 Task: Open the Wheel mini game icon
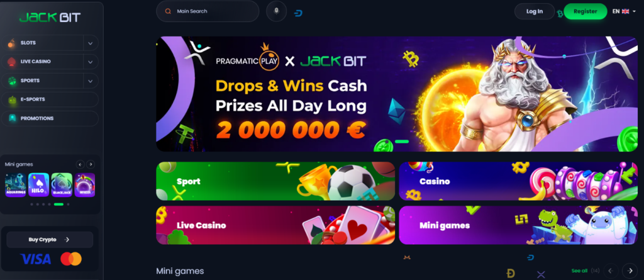85,185
